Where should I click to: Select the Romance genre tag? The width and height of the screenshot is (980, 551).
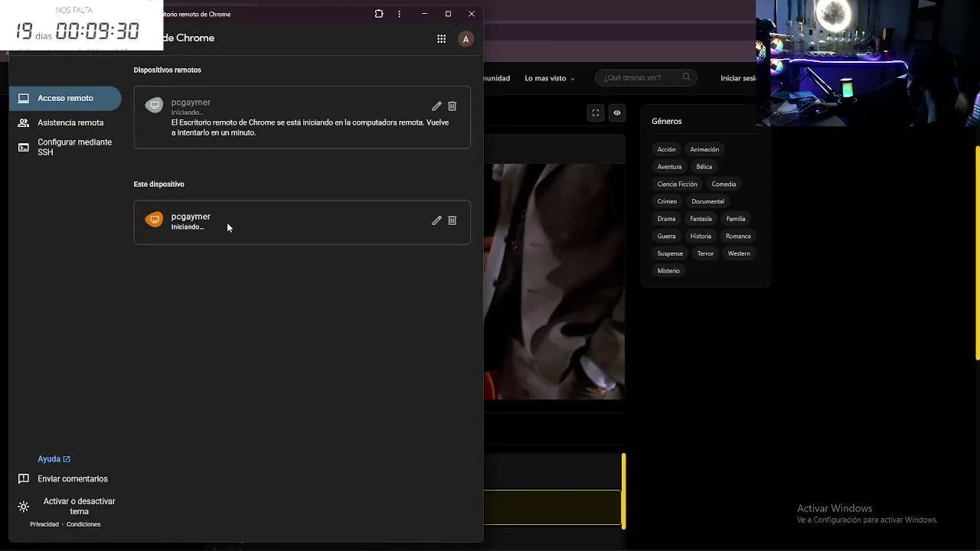(x=738, y=236)
